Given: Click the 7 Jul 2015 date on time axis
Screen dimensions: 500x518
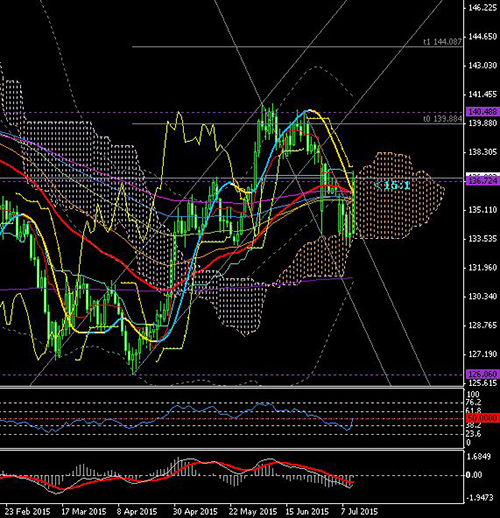Looking at the screenshot, I should [x=359, y=511].
